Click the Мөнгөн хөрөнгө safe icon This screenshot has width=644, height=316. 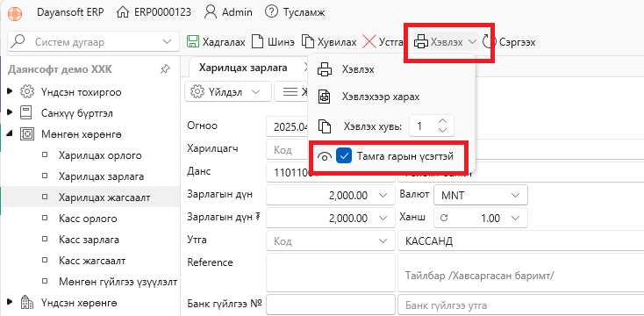pyautogui.click(x=27, y=134)
